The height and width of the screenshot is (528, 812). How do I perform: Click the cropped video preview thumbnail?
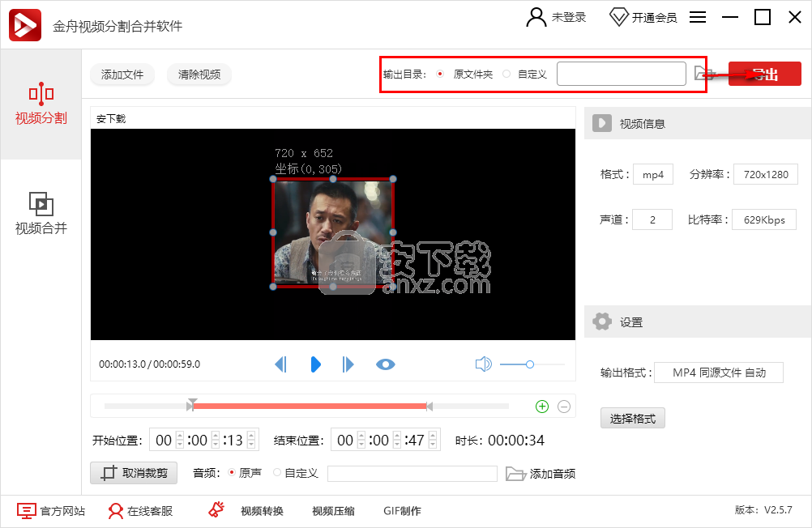[x=333, y=232]
